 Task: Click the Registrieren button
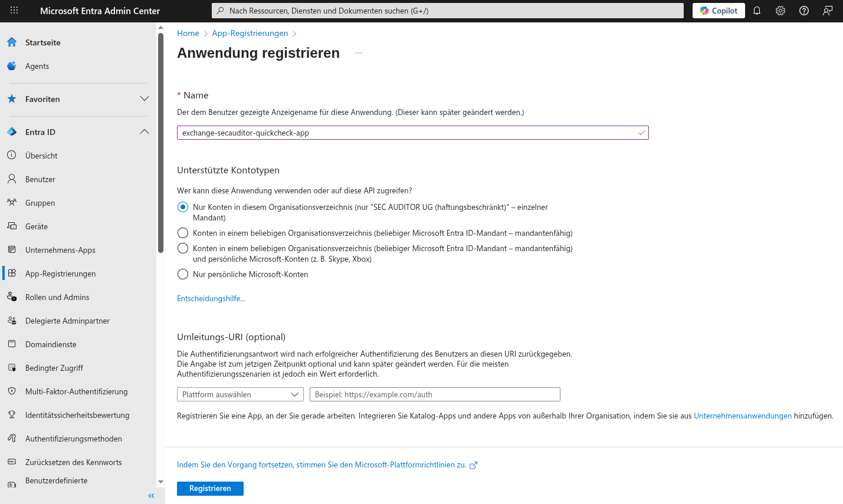210,488
